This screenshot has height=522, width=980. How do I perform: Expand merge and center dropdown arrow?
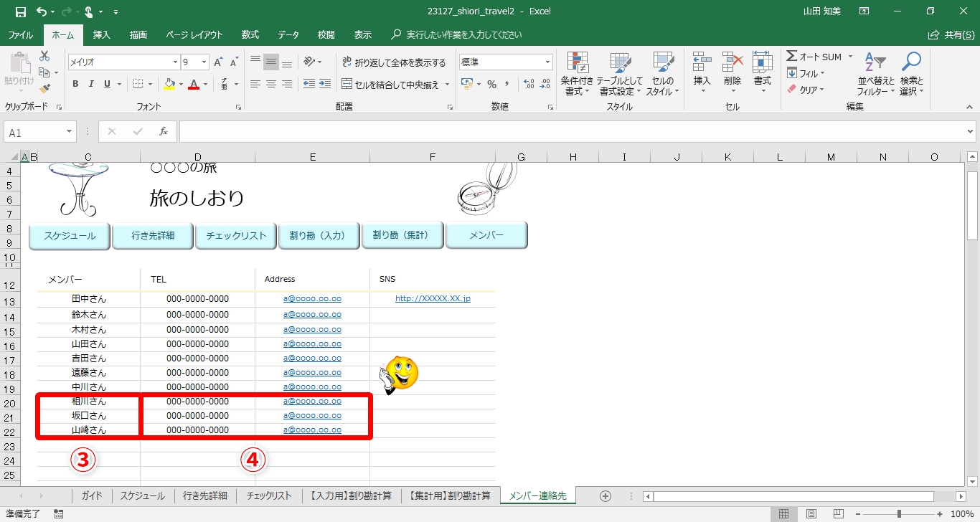pos(447,84)
